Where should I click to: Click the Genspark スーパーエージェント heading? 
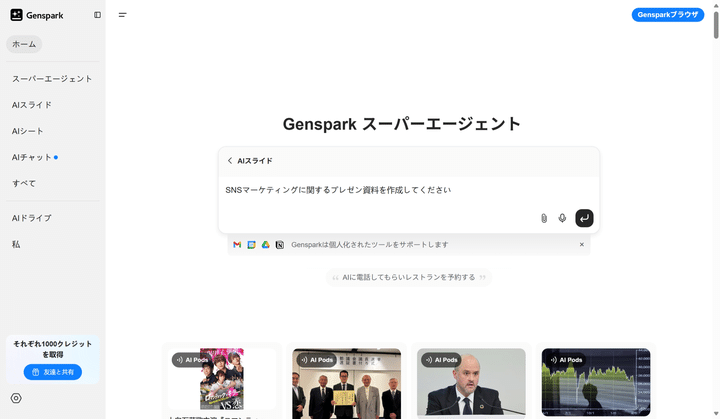pos(402,124)
